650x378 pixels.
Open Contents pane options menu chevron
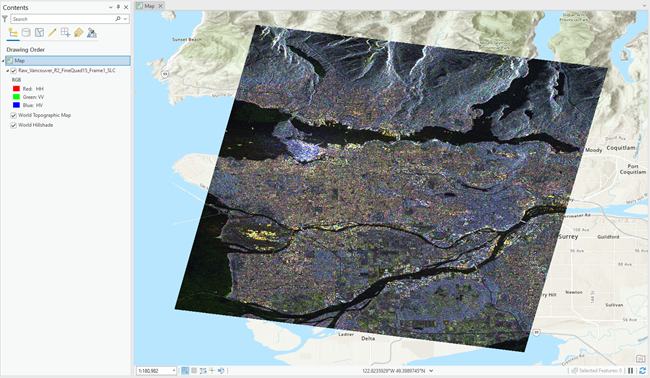(111, 7)
